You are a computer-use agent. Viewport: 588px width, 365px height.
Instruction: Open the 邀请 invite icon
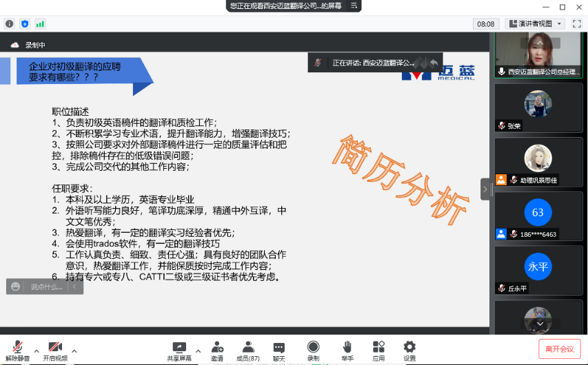click(217, 348)
